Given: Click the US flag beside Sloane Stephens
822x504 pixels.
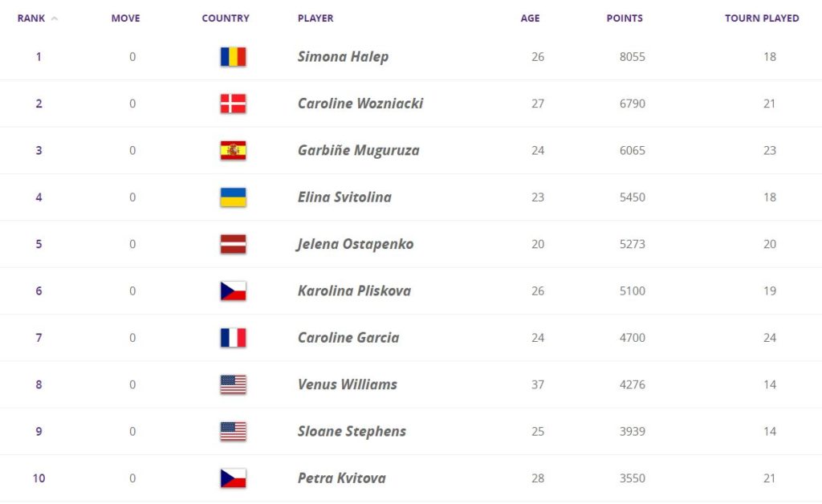Looking at the screenshot, I should click(234, 432).
